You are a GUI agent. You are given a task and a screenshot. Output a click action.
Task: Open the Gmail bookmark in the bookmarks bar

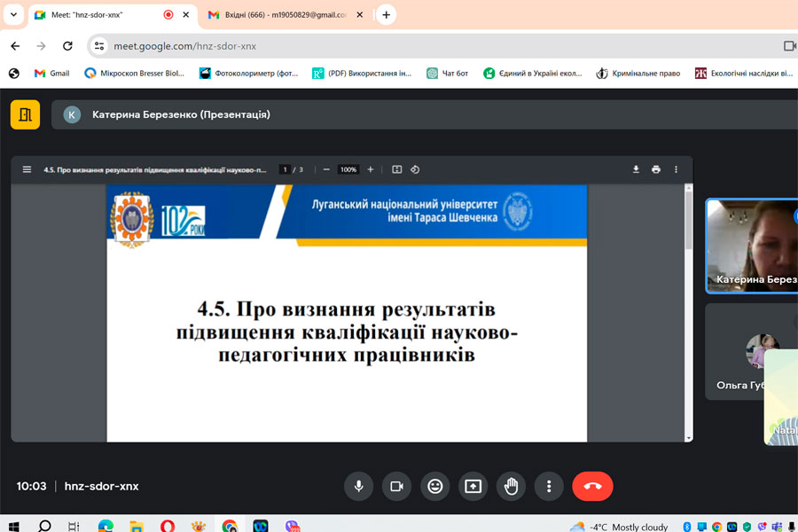click(51, 73)
